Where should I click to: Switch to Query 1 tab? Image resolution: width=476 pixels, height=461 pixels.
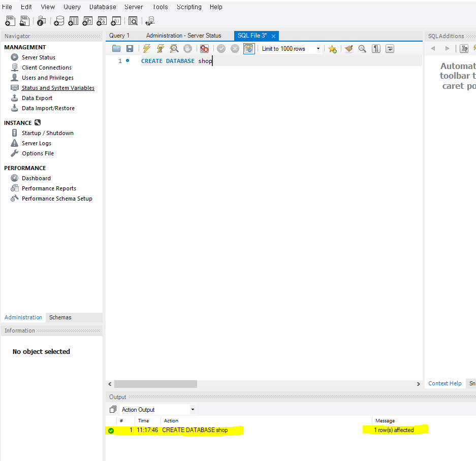tap(119, 36)
